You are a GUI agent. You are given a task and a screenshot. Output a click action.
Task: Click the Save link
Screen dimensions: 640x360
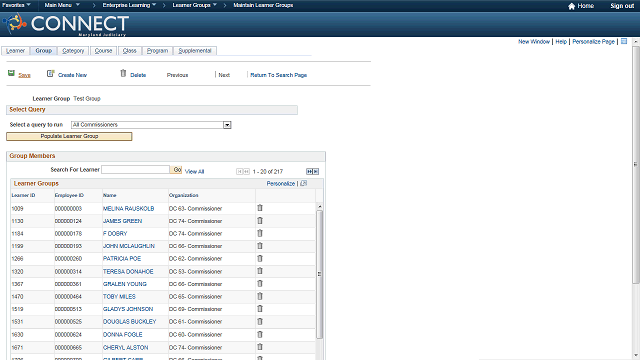coord(24,75)
